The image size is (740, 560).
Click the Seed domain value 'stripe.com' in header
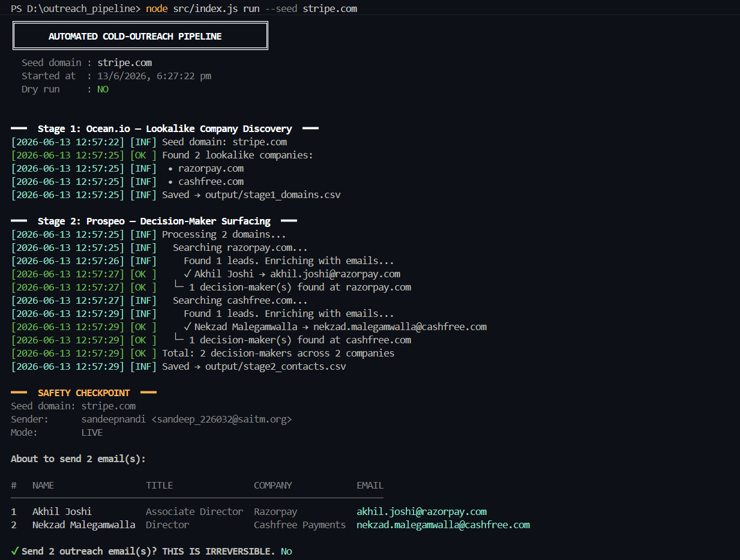125,62
